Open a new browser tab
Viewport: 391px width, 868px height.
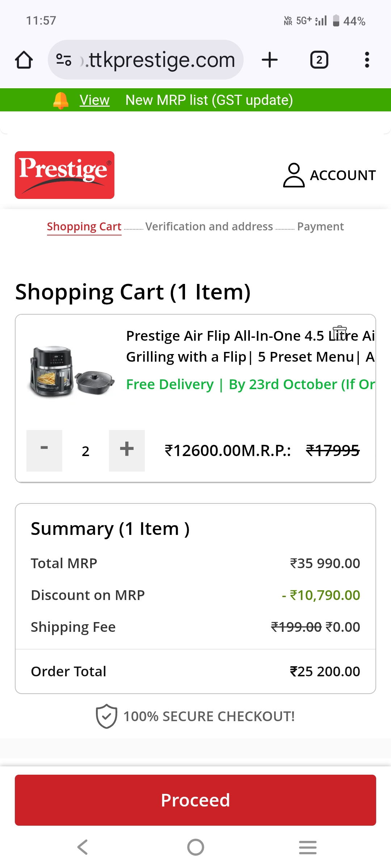point(270,60)
